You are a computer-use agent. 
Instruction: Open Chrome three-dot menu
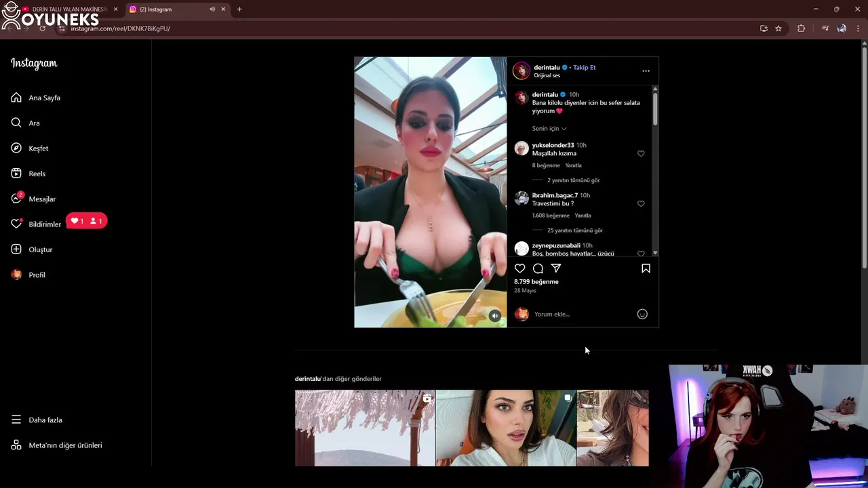pyautogui.click(x=859, y=28)
